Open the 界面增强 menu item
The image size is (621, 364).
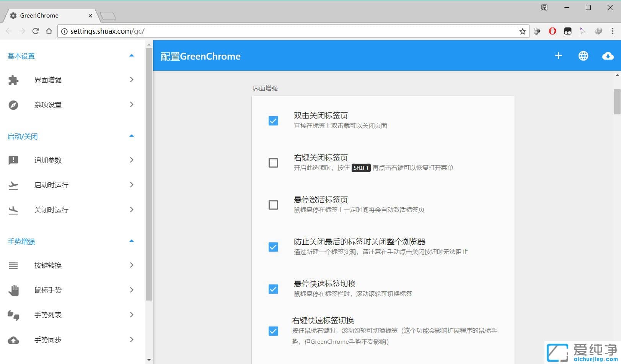pos(73,80)
